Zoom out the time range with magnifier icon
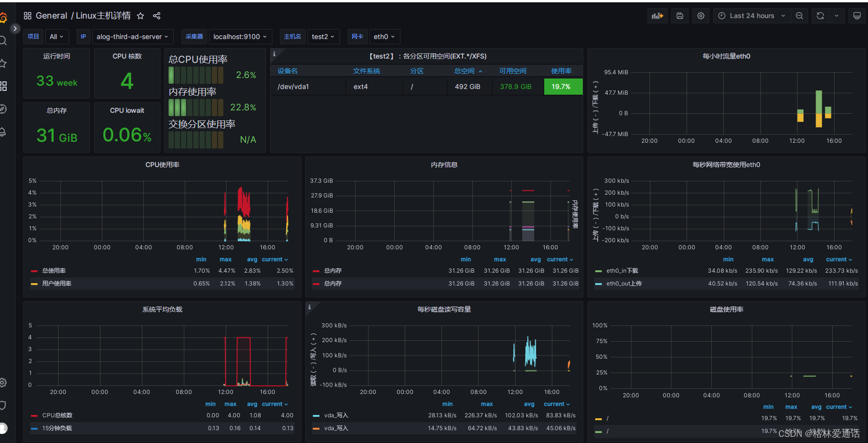Screen dimensions: 868x443 click(x=799, y=15)
